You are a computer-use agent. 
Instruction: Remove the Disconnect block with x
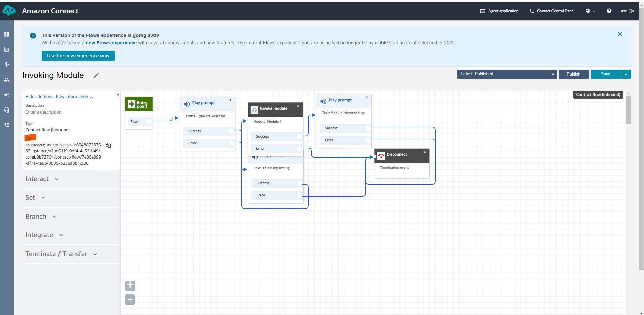pos(425,152)
